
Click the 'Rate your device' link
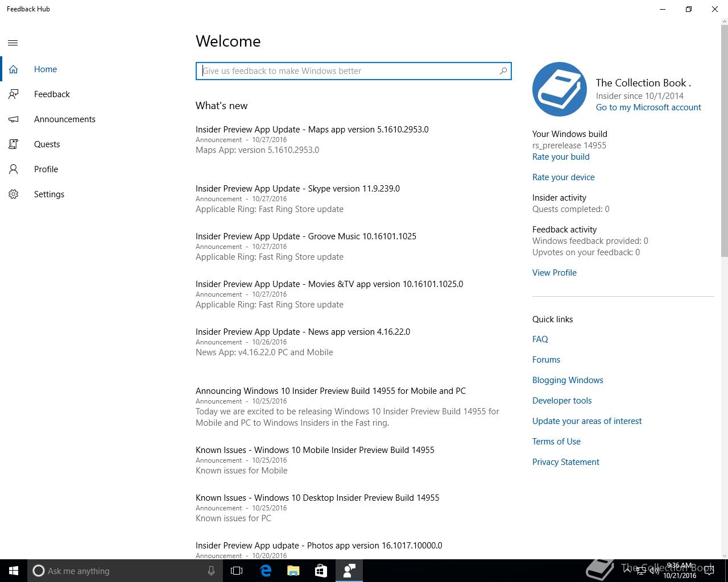564,177
